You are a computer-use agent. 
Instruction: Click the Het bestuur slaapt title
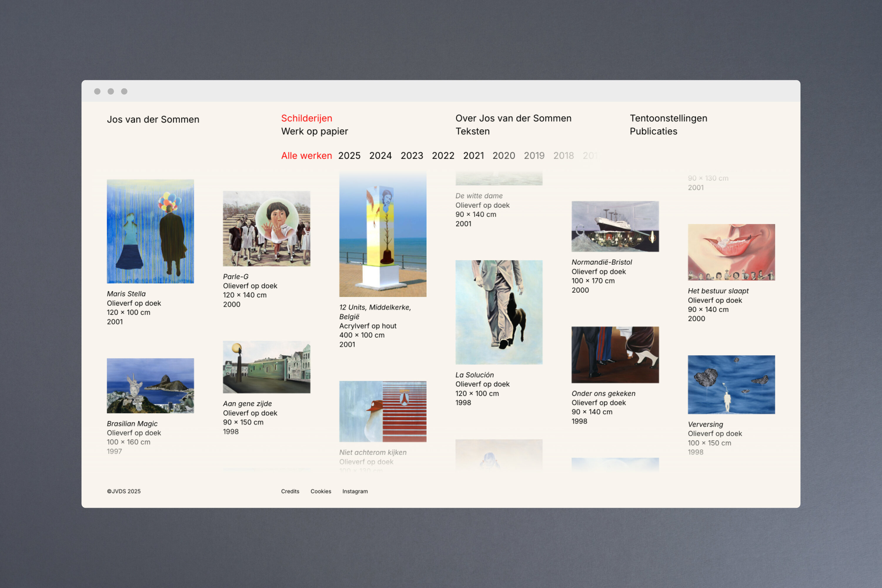tap(718, 291)
